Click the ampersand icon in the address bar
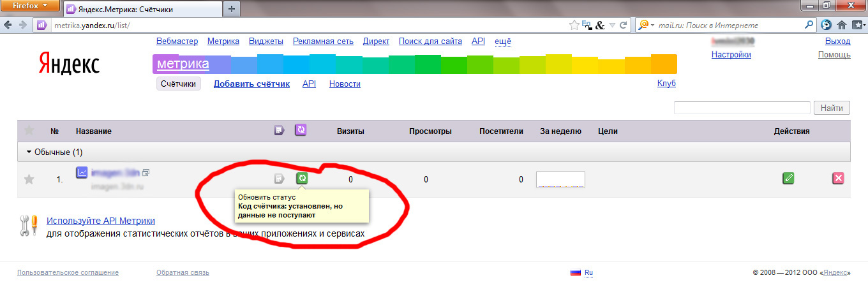868x287 pixels. 599,25
